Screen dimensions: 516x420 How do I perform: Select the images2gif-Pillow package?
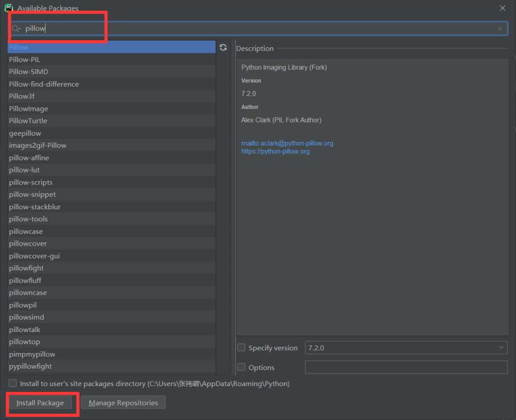pos(111,145)
